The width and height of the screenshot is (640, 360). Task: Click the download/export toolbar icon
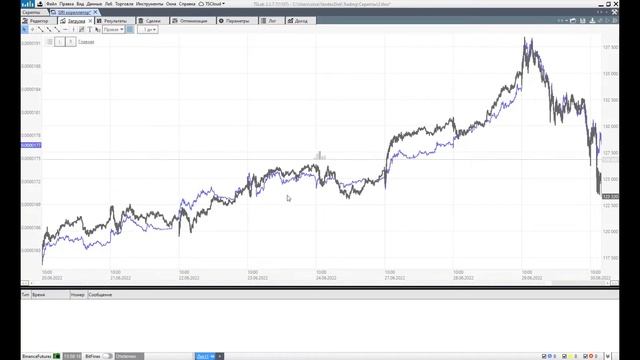coord(592,20)
